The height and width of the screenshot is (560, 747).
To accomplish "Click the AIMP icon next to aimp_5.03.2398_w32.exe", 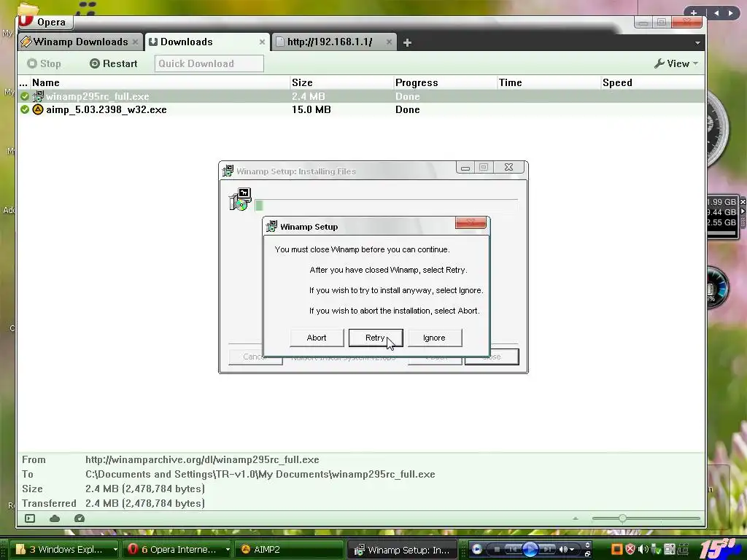I will tap(38, 109).
